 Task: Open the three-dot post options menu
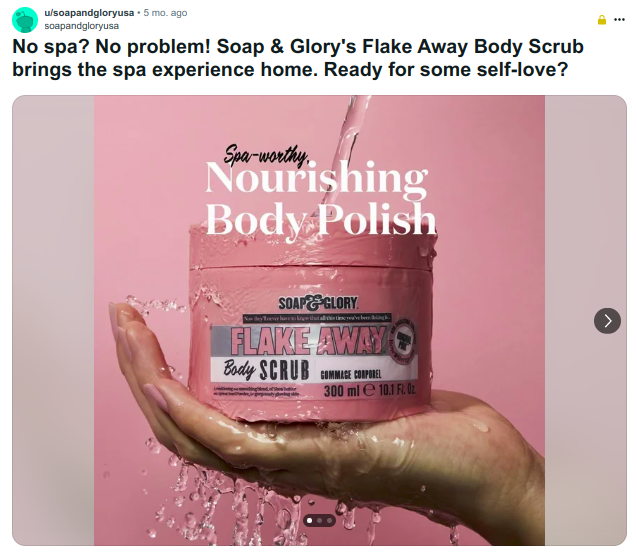point(620,20)
